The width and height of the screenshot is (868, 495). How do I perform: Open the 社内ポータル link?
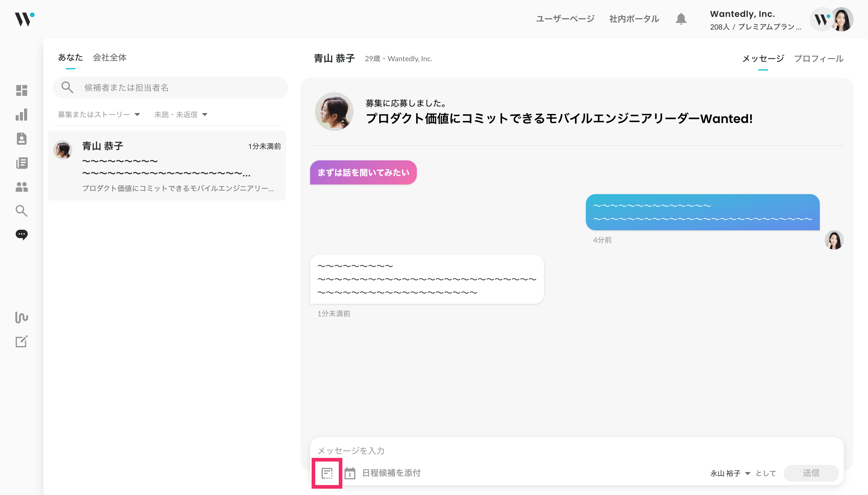tap(634, 19)
